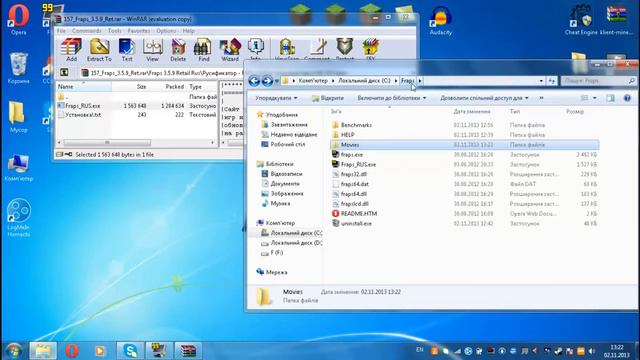Click the Info icon in WinRAR toolbar
The height and width of the screenshot is (360, 640).
point(256,49)
